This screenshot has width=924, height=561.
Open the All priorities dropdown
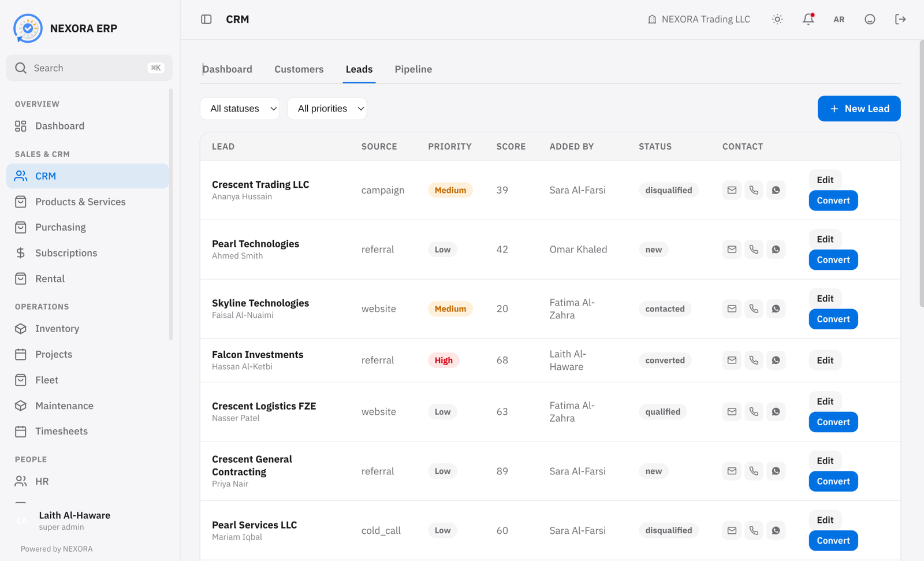click(x=327, y=109)
